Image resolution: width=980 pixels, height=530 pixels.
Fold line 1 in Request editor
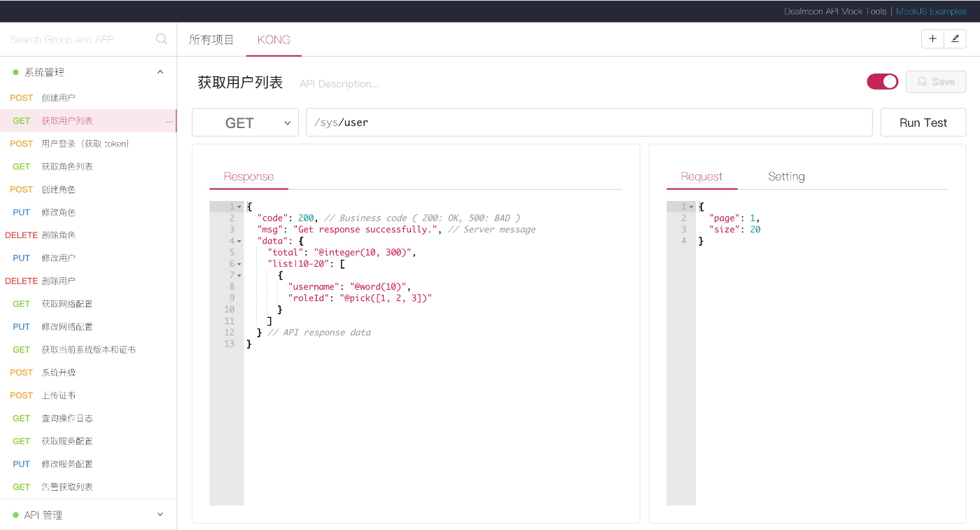coord(692,207)
